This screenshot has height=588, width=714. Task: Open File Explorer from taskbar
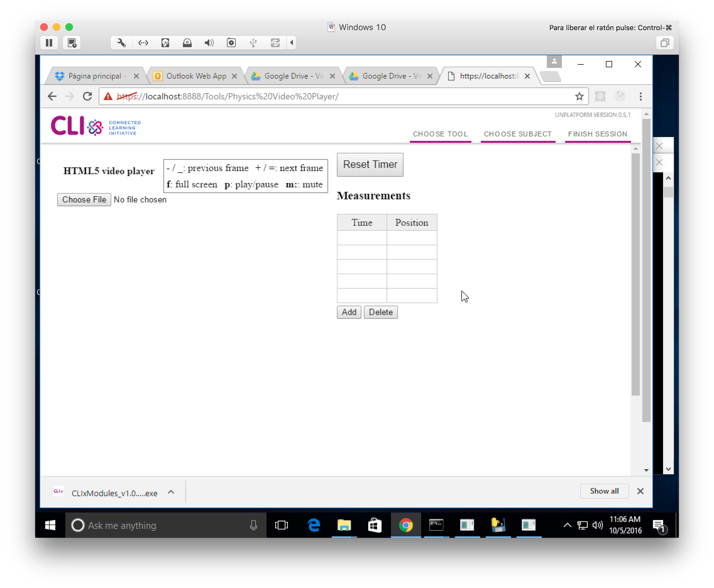(x=344, y=525)
